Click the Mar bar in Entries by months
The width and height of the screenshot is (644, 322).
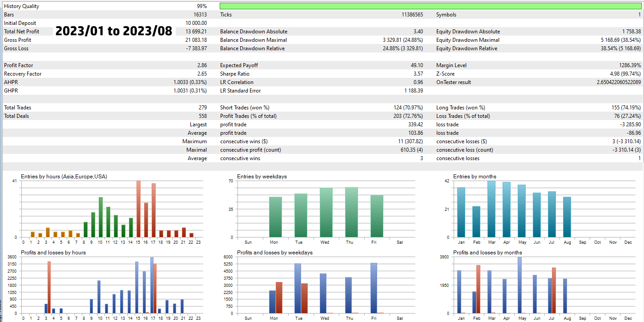491,209
